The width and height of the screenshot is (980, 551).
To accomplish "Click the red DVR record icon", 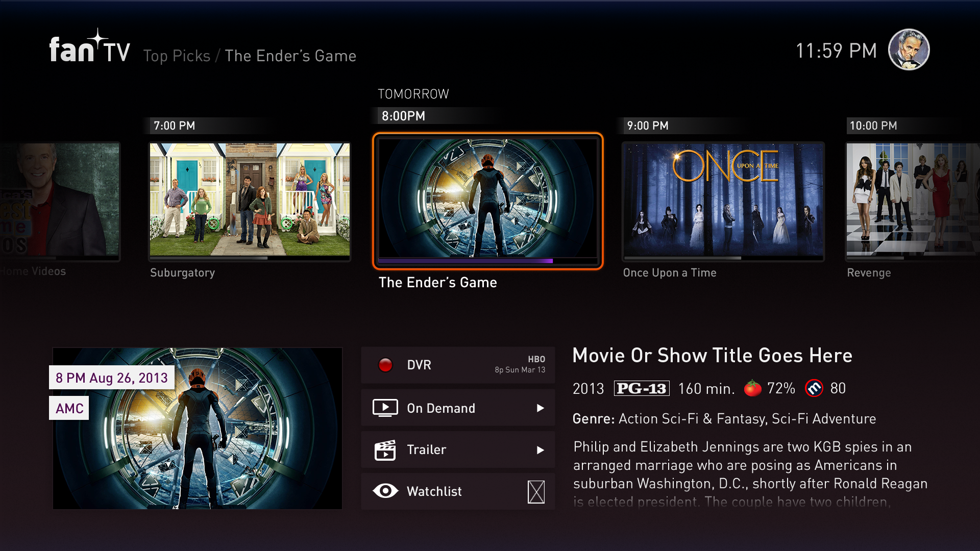I will pyautogui.click(x=385, y=365).
